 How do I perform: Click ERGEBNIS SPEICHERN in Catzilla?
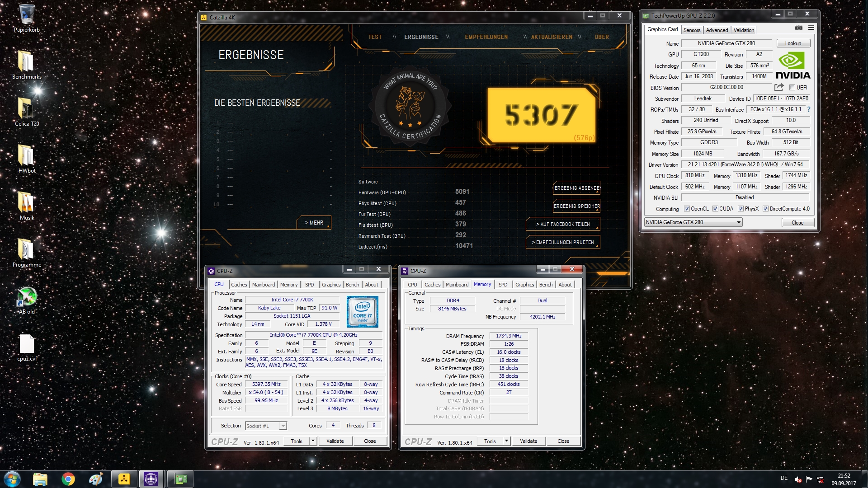[576, 206]
